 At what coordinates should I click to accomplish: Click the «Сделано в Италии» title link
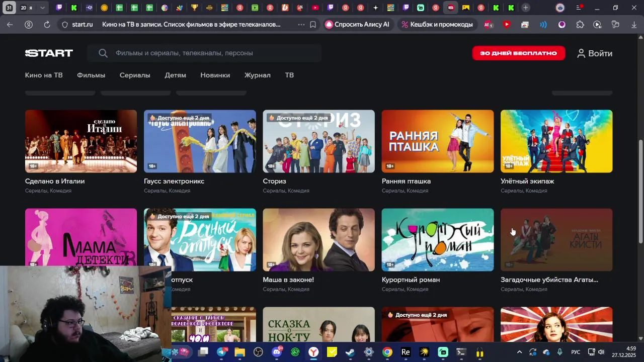click(x=55, y=181)
